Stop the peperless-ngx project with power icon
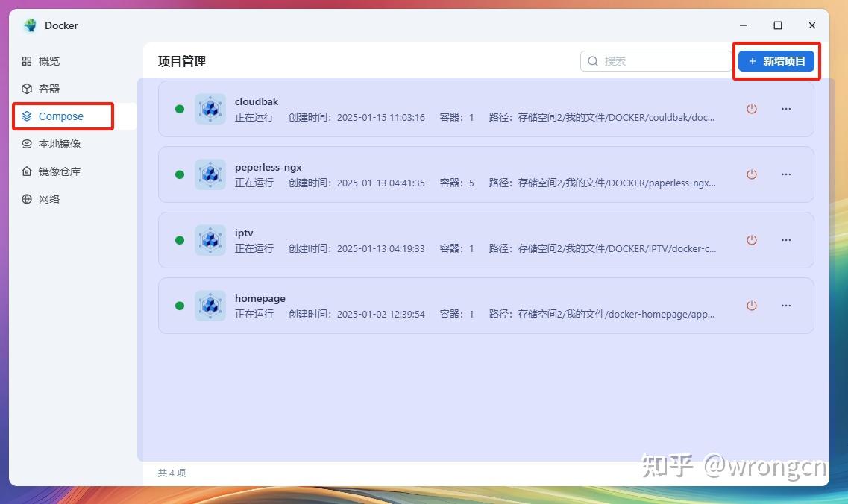This screenshot has width=848, height=504. tap(752, 174)
